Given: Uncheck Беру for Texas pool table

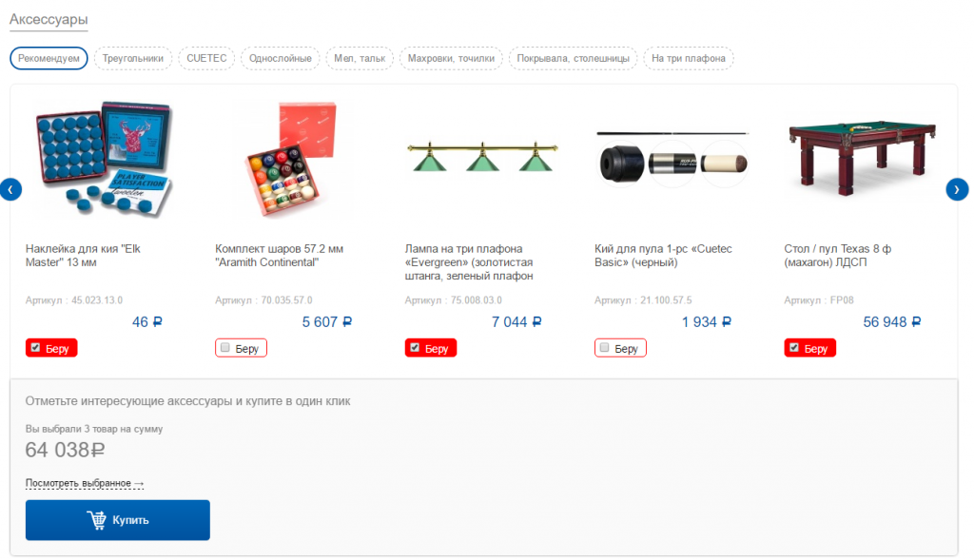Looking at the screenshot, I should point(810,348).
